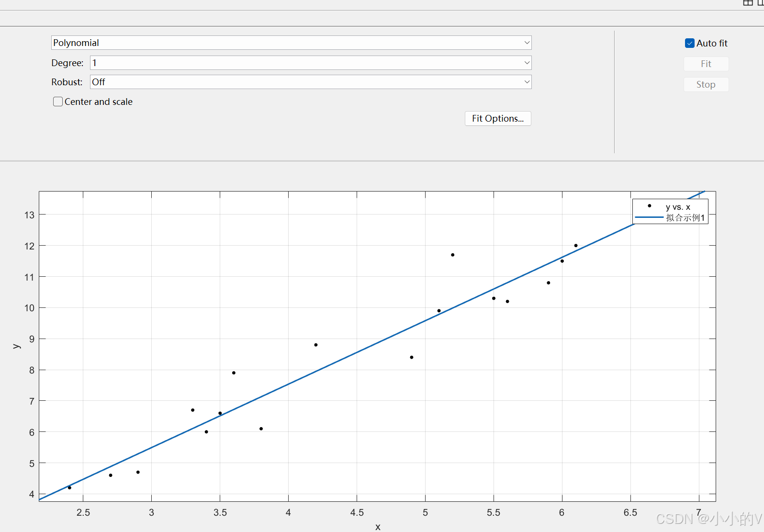Click the y axis label

pyautogui.click(x=16, y=346)
